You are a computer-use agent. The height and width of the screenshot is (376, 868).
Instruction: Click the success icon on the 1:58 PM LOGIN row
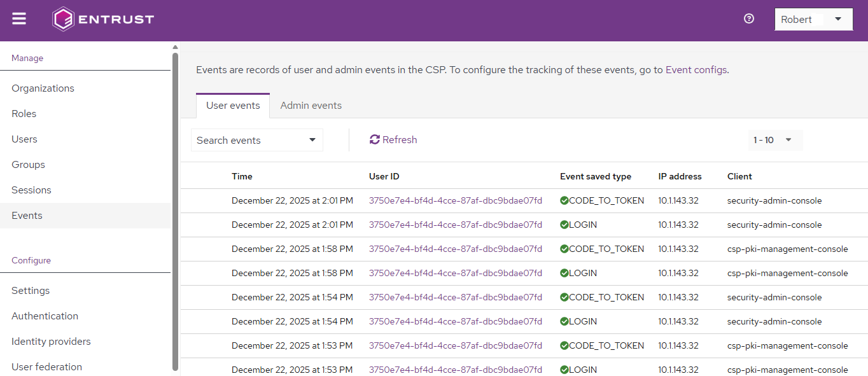click(564, 274)
